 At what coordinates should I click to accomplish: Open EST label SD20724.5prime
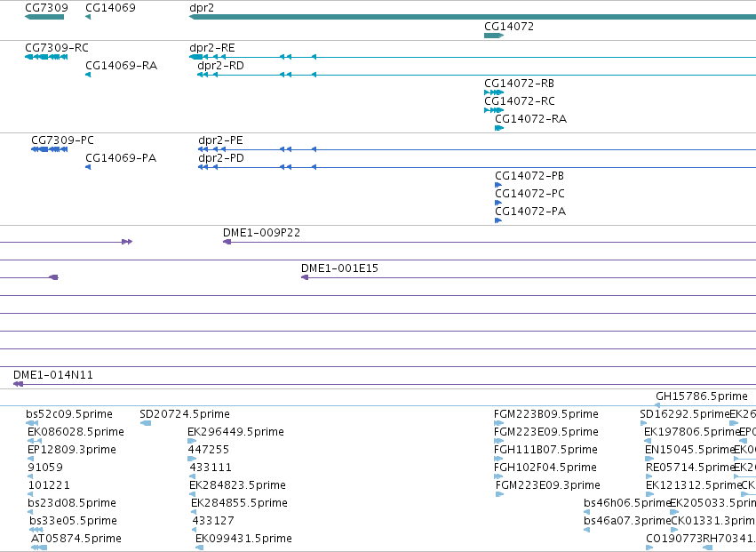[185, 414]
